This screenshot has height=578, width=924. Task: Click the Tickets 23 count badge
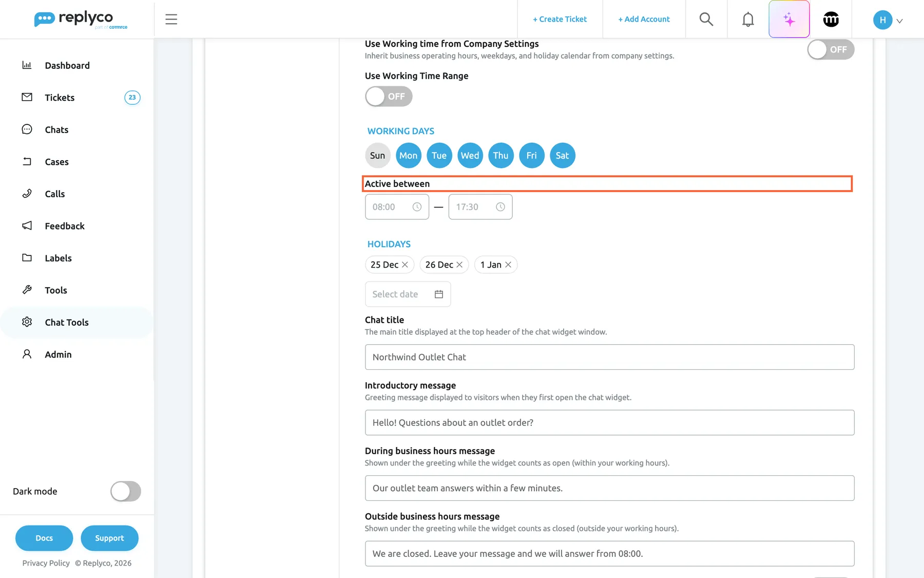pyautogui.click(x=132, y=98)
